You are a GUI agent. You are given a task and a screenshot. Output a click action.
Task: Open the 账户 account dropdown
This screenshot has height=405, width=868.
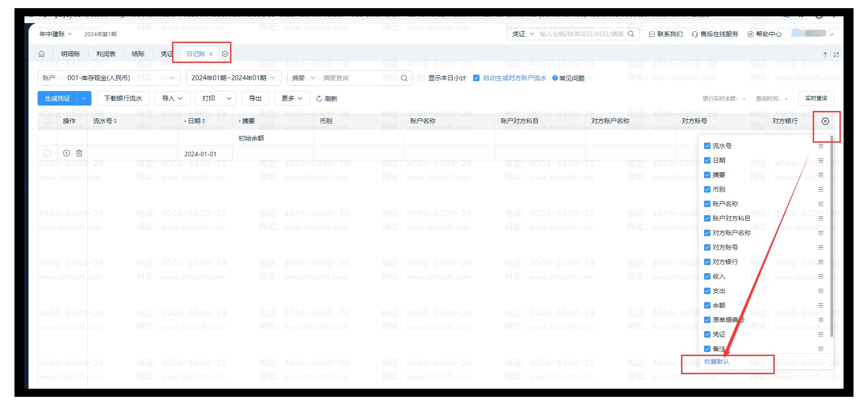tap(109, 78)
